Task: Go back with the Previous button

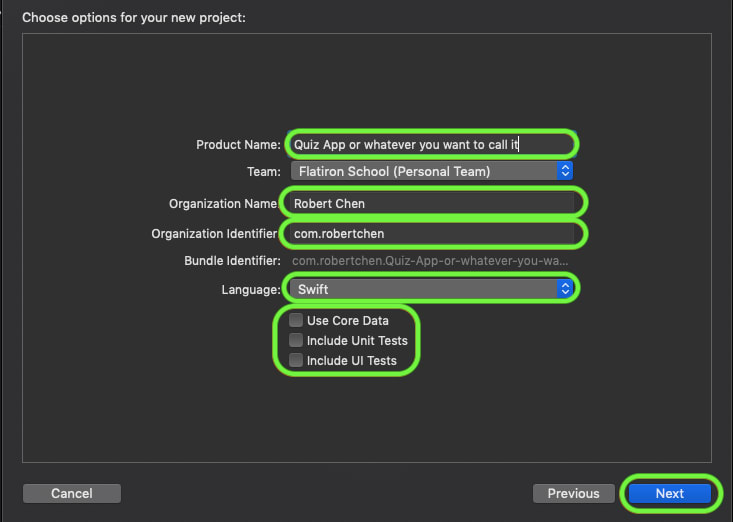Action: [x=574, y=493]
